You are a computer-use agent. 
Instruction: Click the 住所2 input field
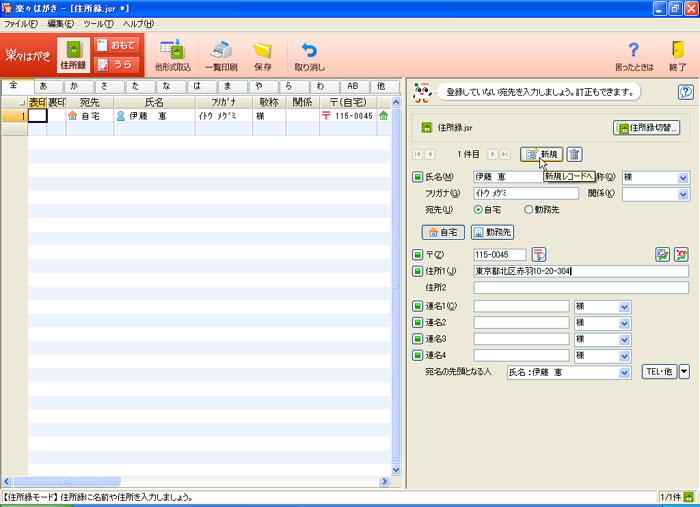click(x=581, y=288)
